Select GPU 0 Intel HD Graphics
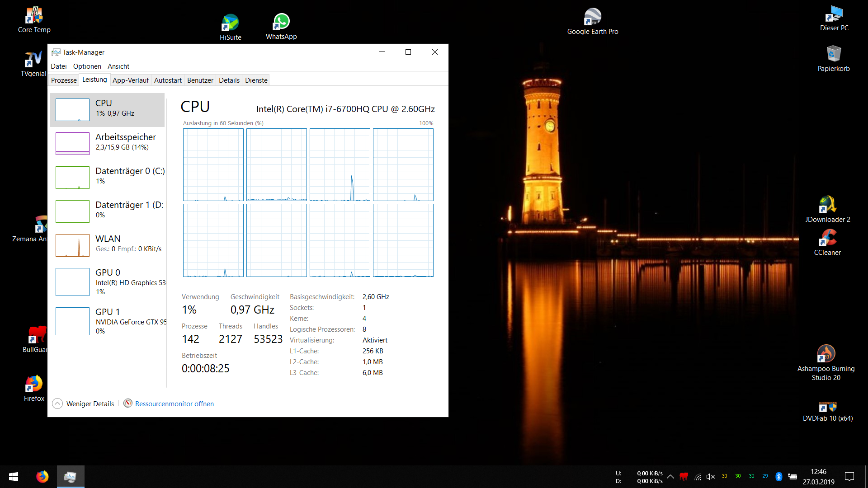 [x=107, y=282]
